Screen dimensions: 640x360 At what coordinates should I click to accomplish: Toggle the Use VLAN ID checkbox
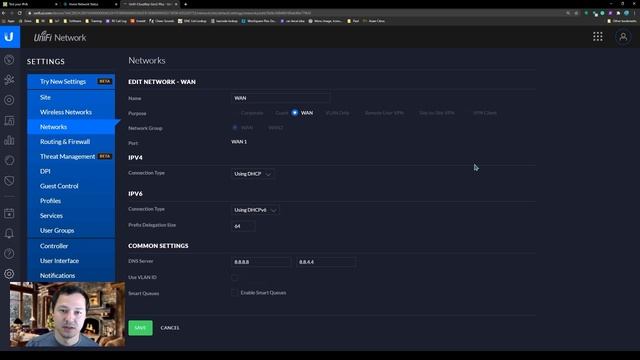point(235,278)
